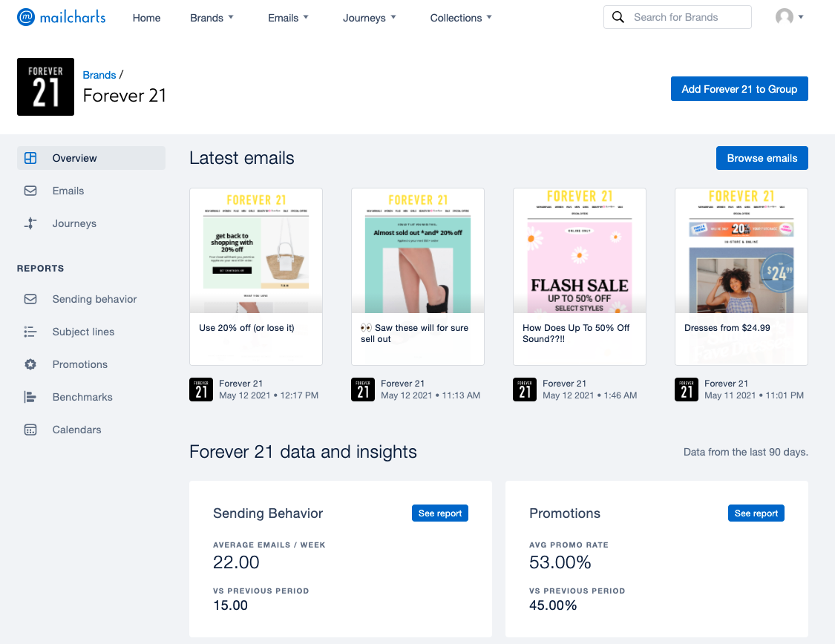Click 'Data from the last 90 days.' text
This screenshot has width=835, height=644.
[x=745, y=452]
